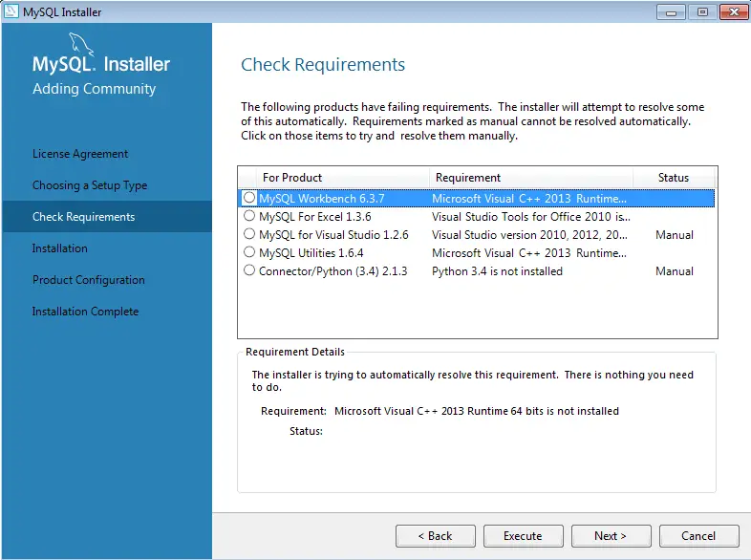The height and width of the screenshot is (560, 751).
Task: Click 'Visual Studio Tools for Office 2010 is..' requirement
Action: point(530,217)
